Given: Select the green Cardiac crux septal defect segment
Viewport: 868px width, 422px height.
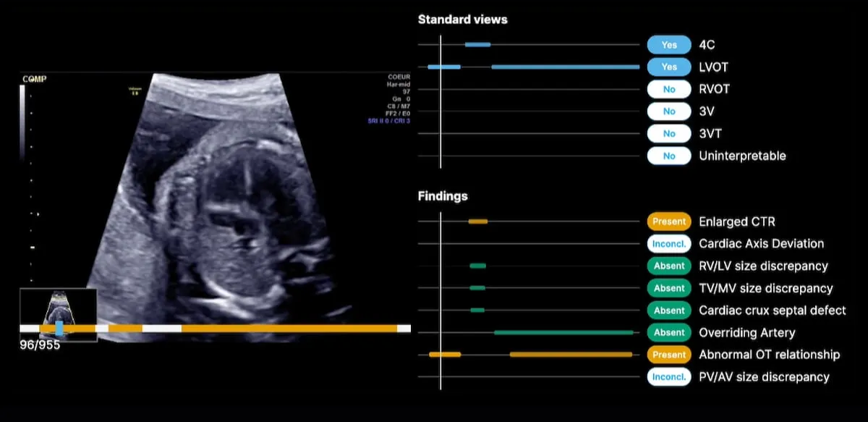Looking at the screenshot, I should (x=477, y=311).
